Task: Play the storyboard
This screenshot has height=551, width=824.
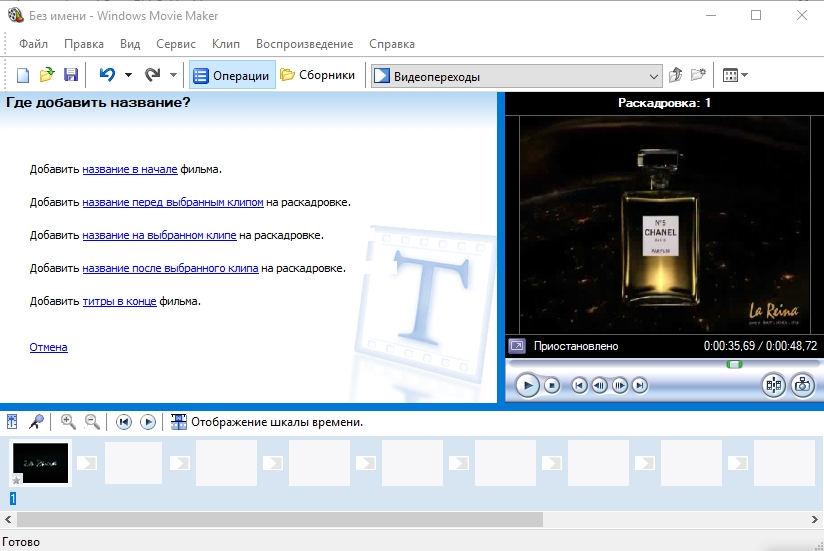Action: click(148, 422)
